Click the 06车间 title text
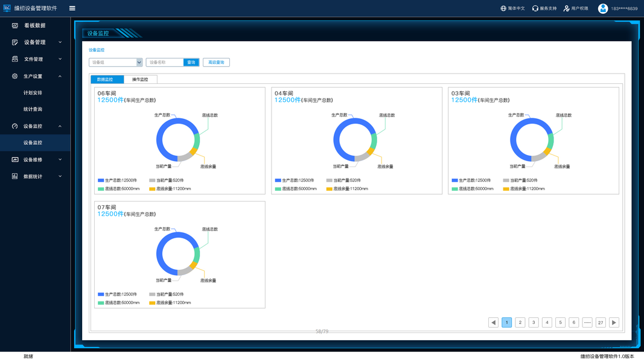 (107, 93)
